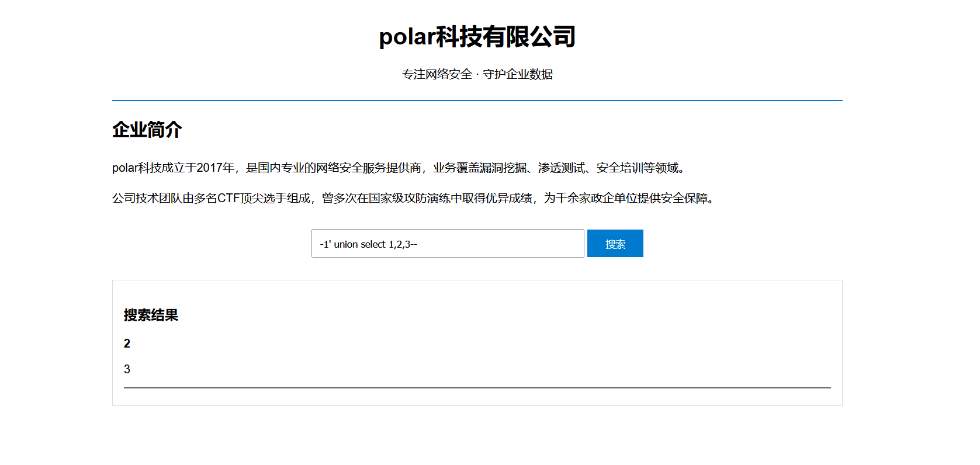Click the 专注网络安全 tagline text
The width and height of the screenshot is (980, 465).
coord(437,74)
